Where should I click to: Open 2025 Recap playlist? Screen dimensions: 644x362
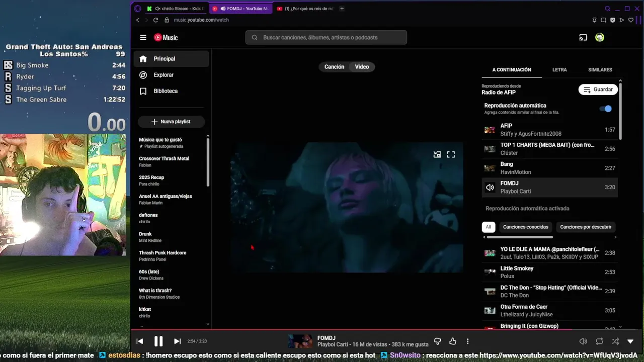(x=171, y=180)
